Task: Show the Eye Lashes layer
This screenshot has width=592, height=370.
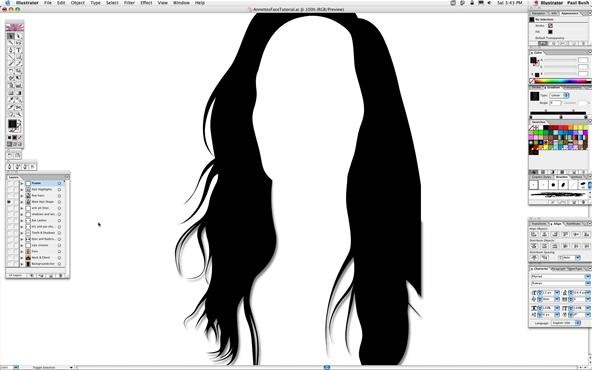Action: pyautogui.click(x=9, y=220)
